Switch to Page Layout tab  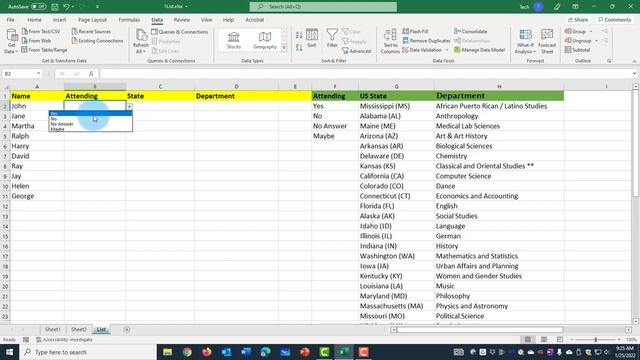click(92, 20)
